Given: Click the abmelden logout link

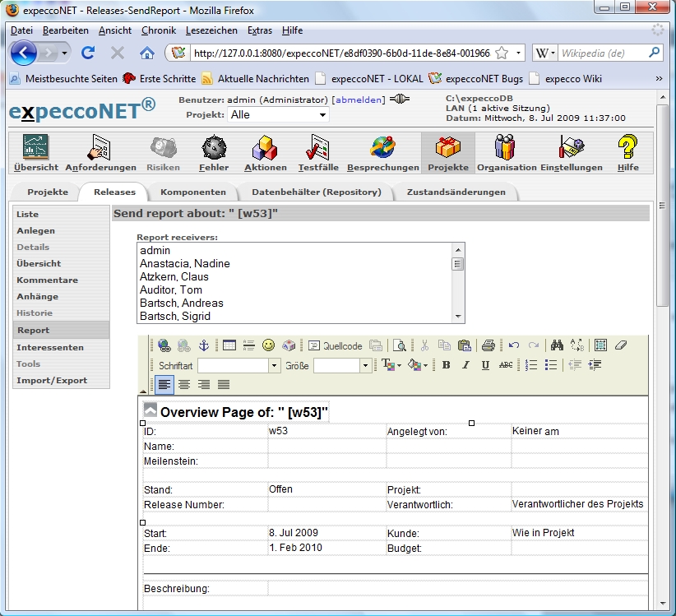Looking at the screenshot, I should 358,100.
